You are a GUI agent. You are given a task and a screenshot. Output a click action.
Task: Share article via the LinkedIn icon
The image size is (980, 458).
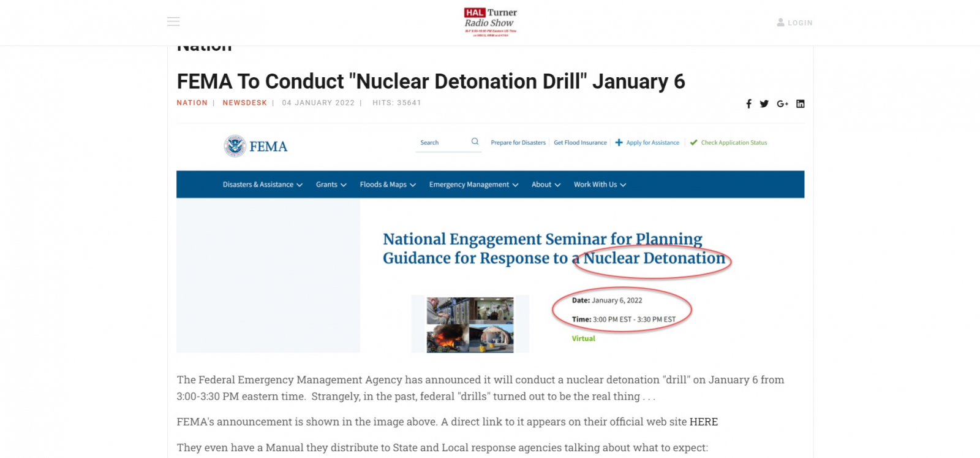(x=800, y=104)
